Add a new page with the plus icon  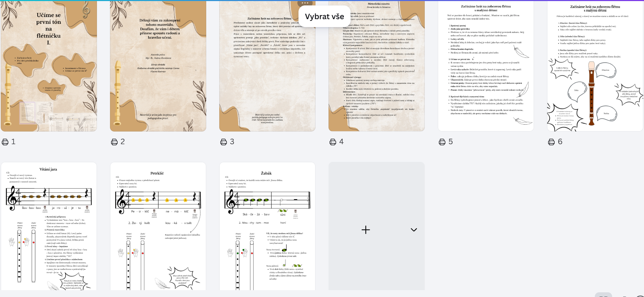pos(366,230)
